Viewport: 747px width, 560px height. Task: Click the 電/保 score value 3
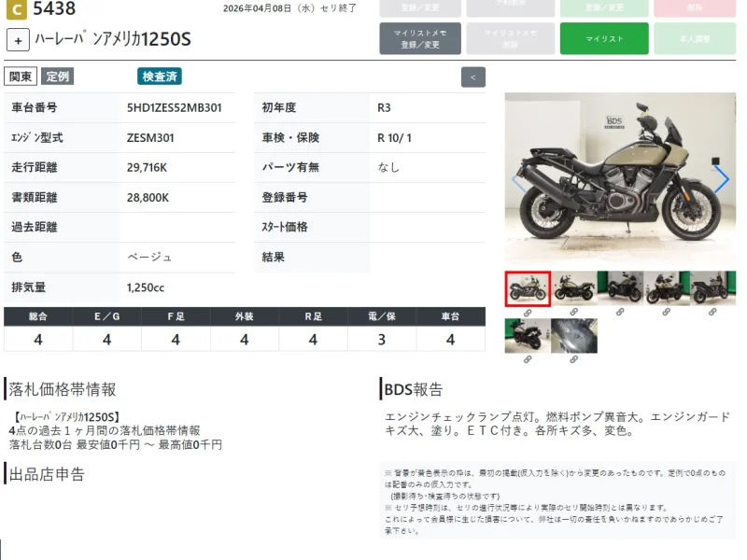382,340
